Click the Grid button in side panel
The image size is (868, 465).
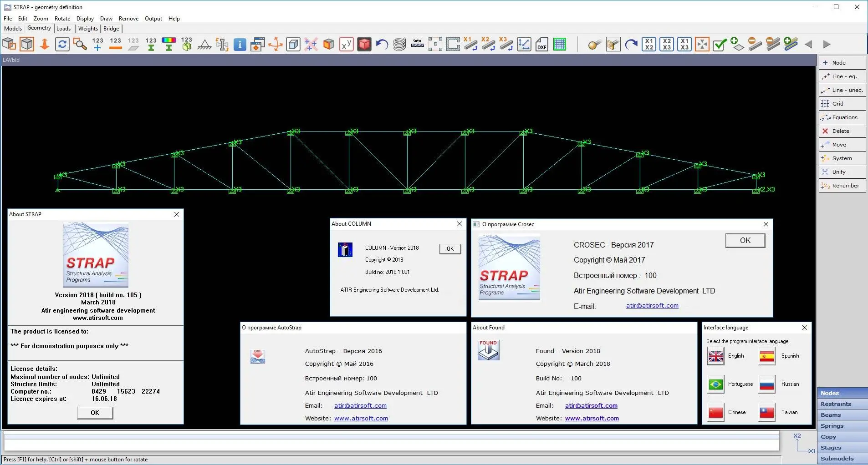tap(842, 104)
